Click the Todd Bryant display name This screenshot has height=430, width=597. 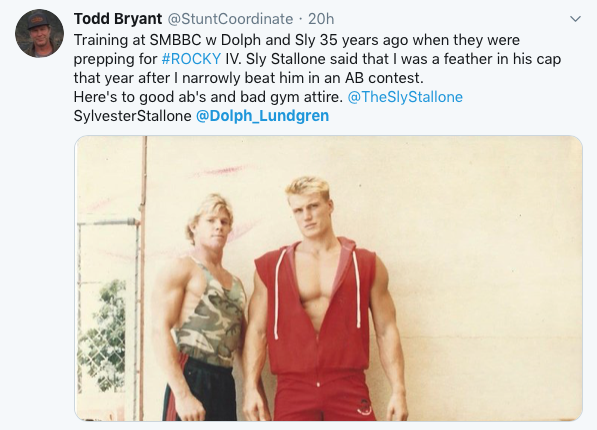point(118,19)
